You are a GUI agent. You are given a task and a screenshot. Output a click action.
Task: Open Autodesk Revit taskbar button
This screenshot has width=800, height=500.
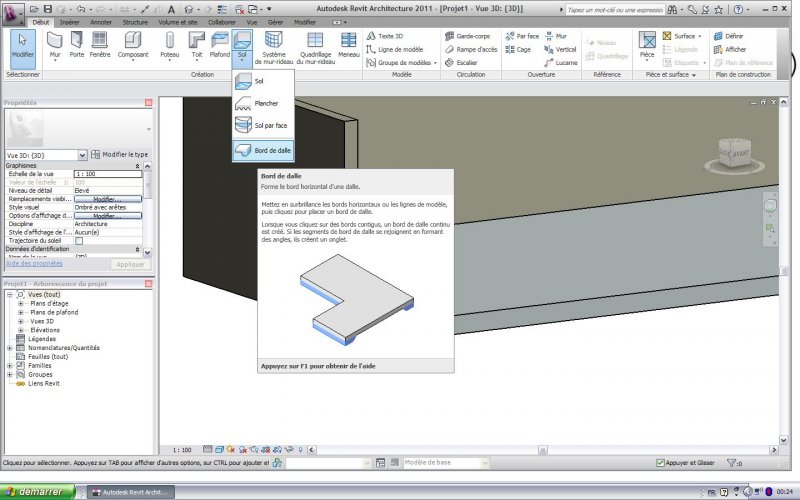point(131,492)
